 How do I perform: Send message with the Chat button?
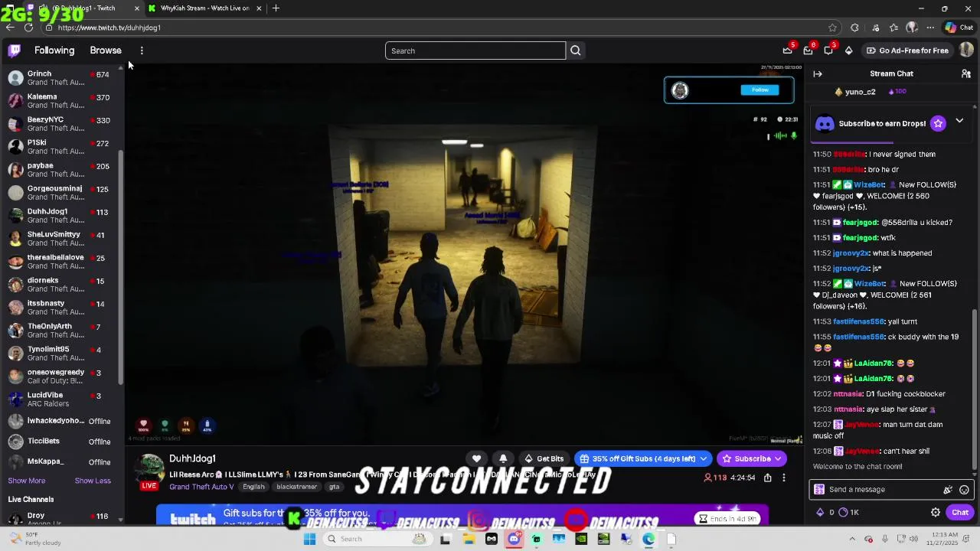(x=960, y=512)
